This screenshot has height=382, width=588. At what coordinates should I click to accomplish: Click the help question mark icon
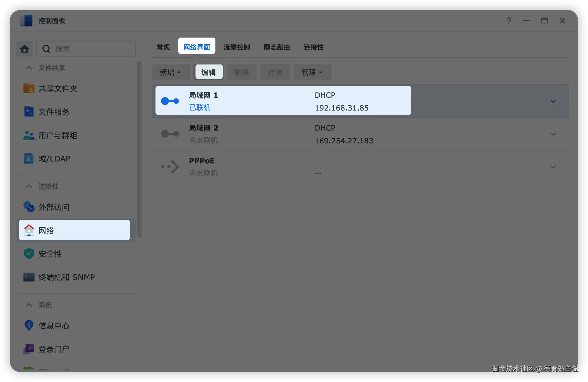point(509,21)
